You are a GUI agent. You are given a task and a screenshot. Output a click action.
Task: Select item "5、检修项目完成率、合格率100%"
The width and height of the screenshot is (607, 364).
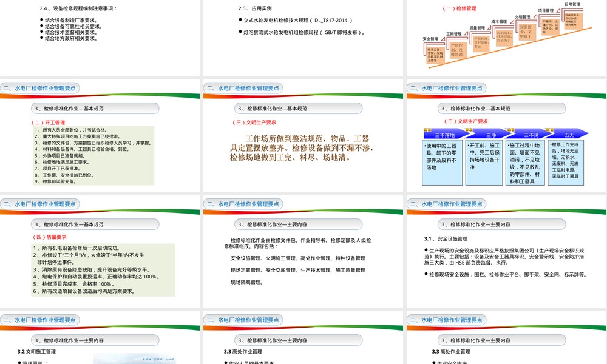pos(74,284)
